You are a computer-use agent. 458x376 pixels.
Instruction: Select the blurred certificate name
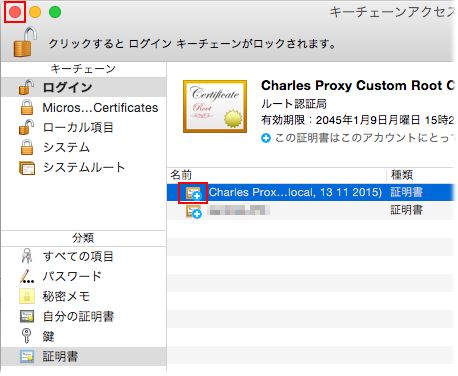click(239, 210)
